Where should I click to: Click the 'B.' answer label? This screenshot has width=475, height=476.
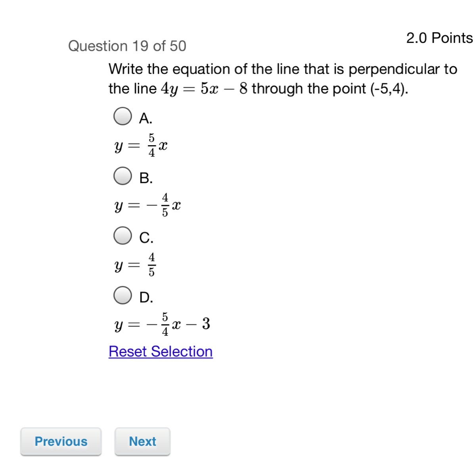coord(146,178)
